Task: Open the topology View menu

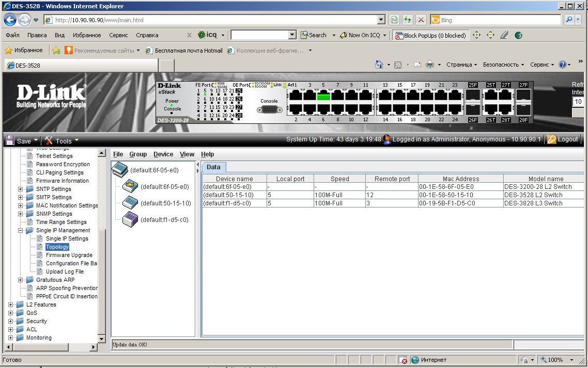Action: tap(187, 154)
